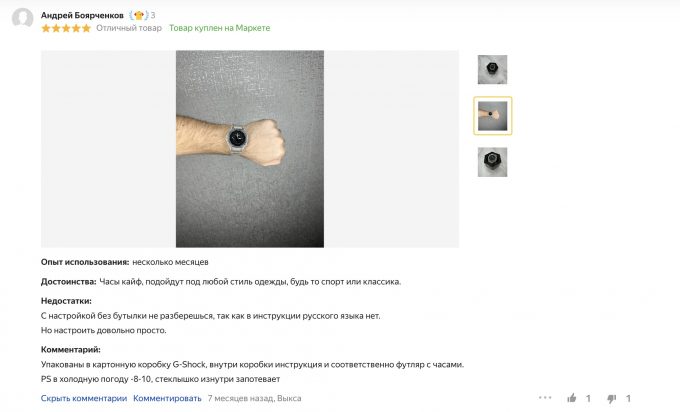The width and height of the screenshot is (680, 412).
Task: Click the Комментировать link
Action: click(167, 398)
